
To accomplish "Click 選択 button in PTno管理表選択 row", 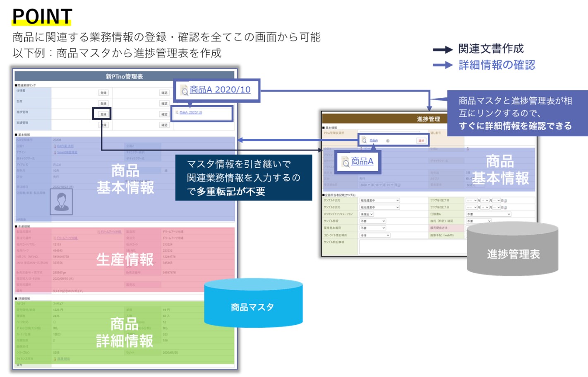I will tap(421, 140).
